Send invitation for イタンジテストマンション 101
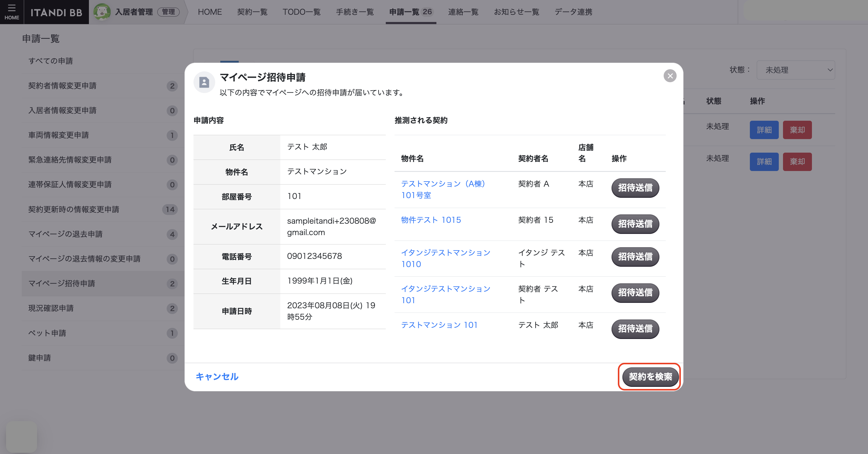The height and width of the screenshot is (454, 868). tap(635, 293)
